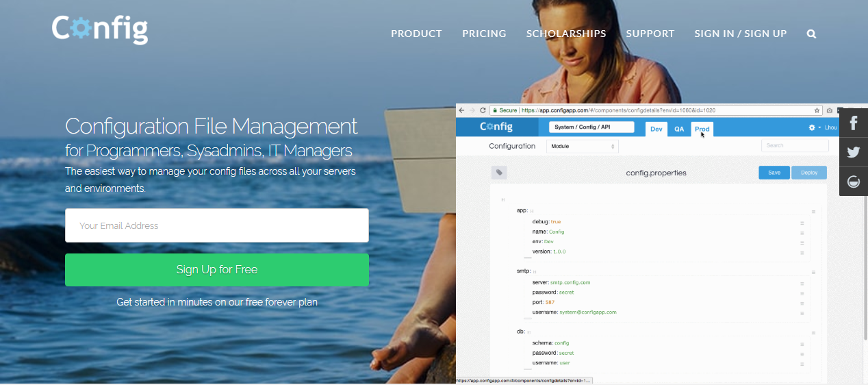This screenshot has height=385, width=868.
Task: Open the SCHOLARSHIPS menu item
Action: point(566,34)
